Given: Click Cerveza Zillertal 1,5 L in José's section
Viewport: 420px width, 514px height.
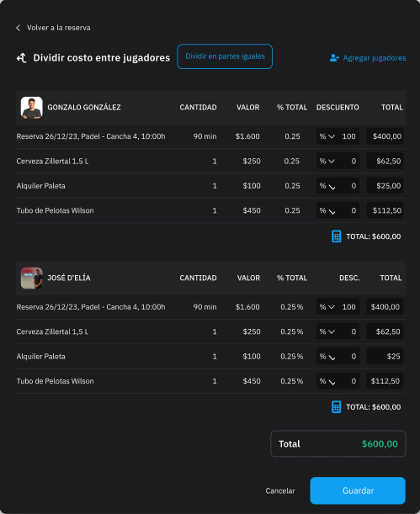Looking at the screenshot, I should 52,331.
